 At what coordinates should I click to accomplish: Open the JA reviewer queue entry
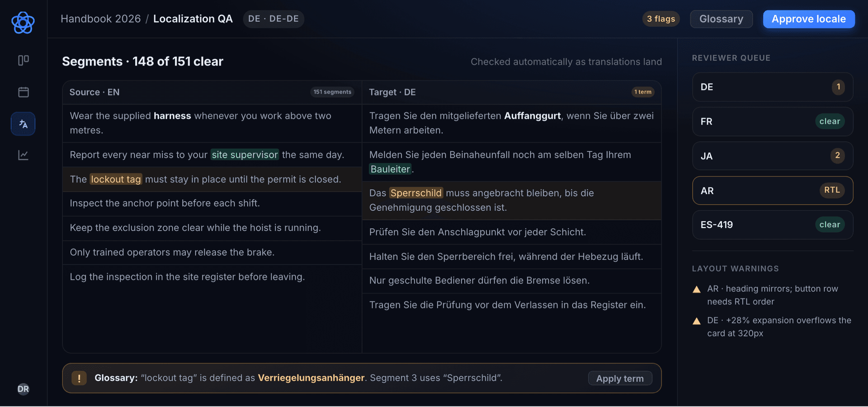773,156
